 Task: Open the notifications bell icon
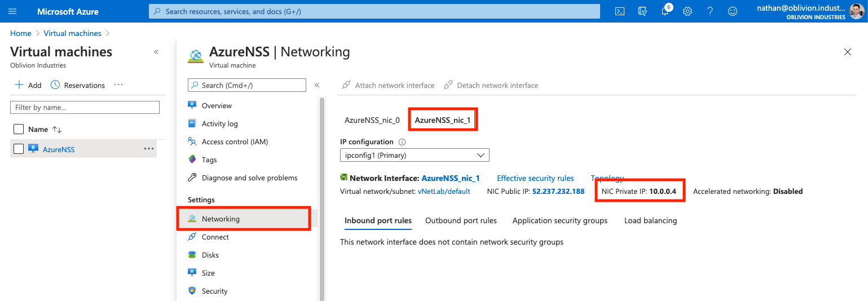pos(665,11)
